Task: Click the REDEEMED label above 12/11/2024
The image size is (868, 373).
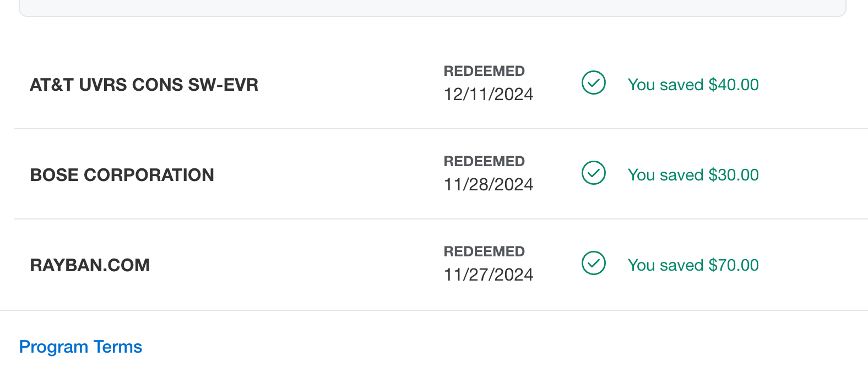Action: (x=484, y=71)
